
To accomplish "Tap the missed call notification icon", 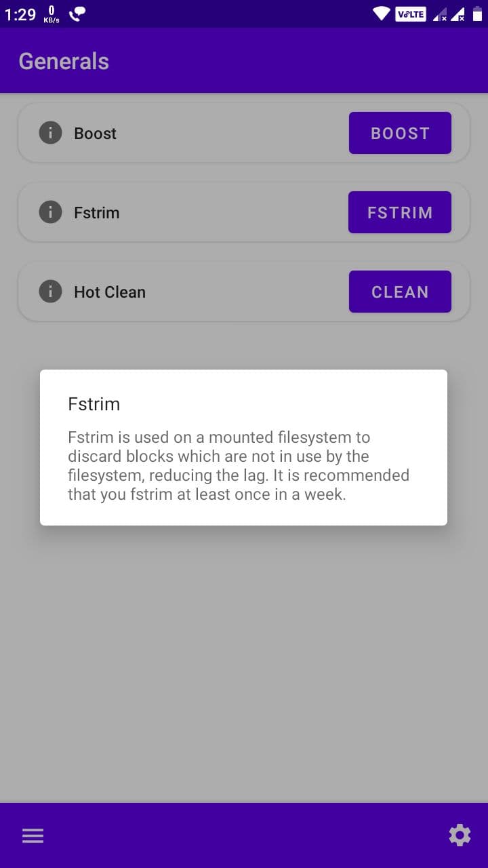I will tap(77, 14).
